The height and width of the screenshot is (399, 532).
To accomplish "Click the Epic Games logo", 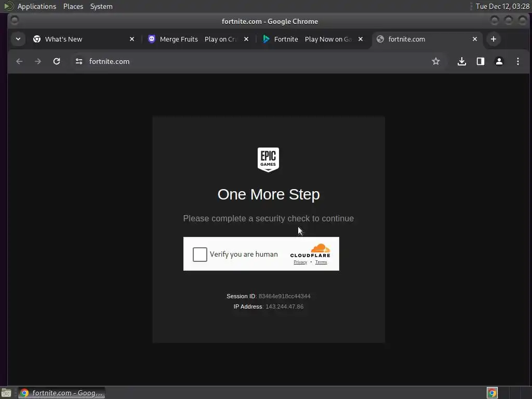I will point(268,160).
